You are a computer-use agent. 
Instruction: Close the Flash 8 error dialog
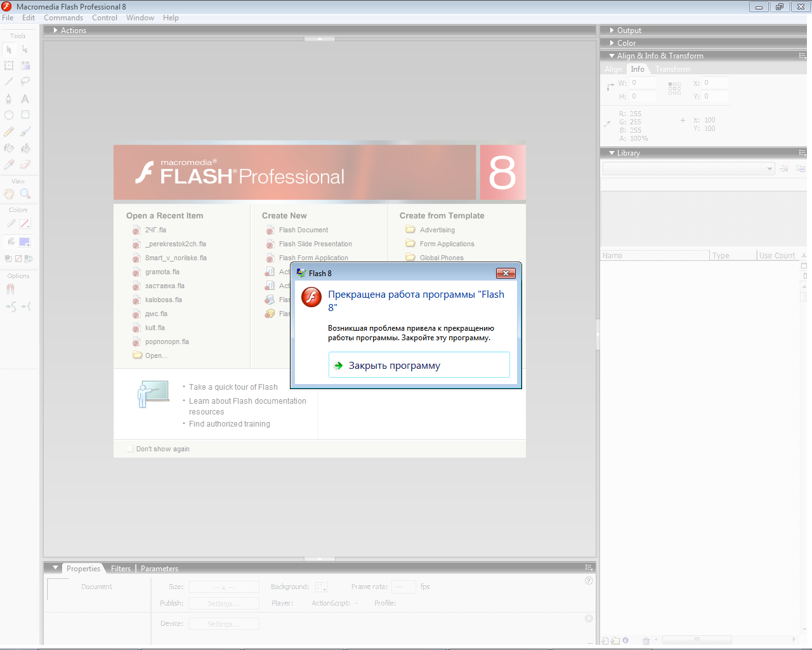[506, 273]
